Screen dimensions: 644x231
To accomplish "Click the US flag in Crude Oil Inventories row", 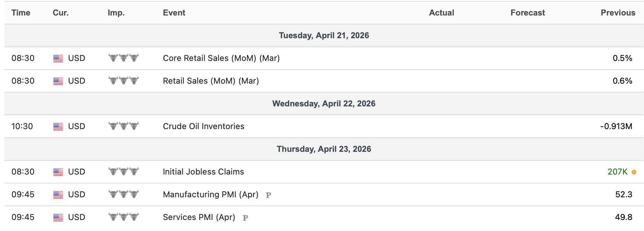I will pyautogui.click(x=58, y=127).
